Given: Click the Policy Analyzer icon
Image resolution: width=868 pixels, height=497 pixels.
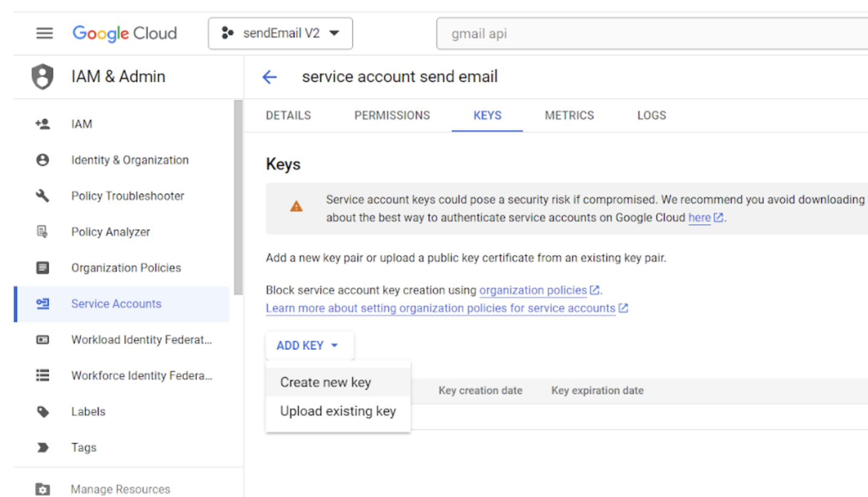Looking at the screenshot, I should click(x=42, y=232).
